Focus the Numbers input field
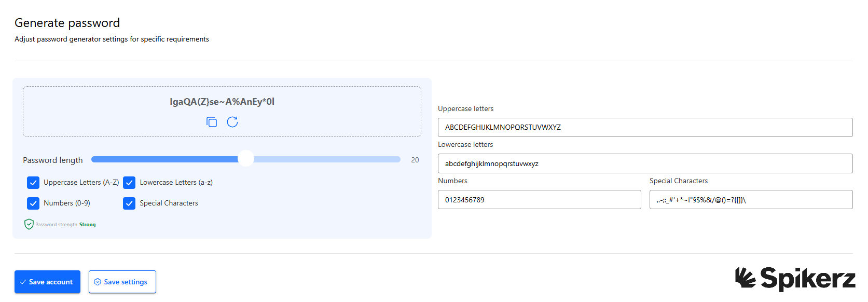Screen dimensions: 868x302 click(539, 200)
